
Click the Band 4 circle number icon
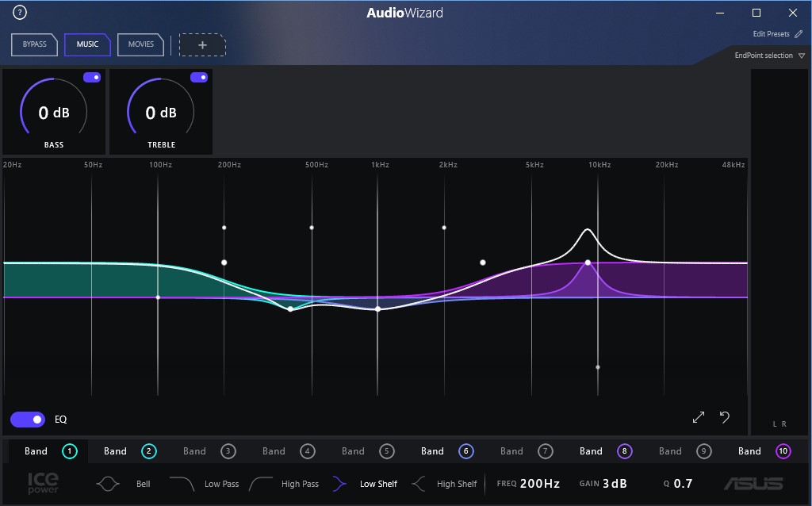[307, 451]
